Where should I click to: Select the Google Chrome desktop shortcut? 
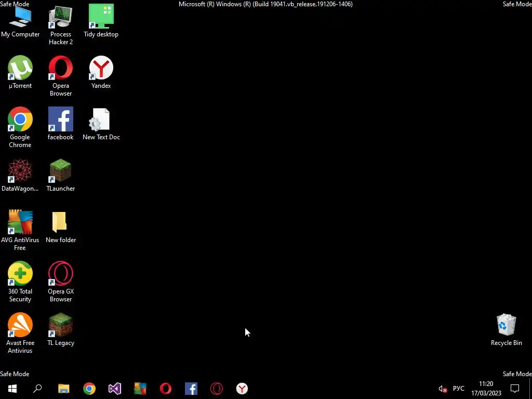coord(20,128)
